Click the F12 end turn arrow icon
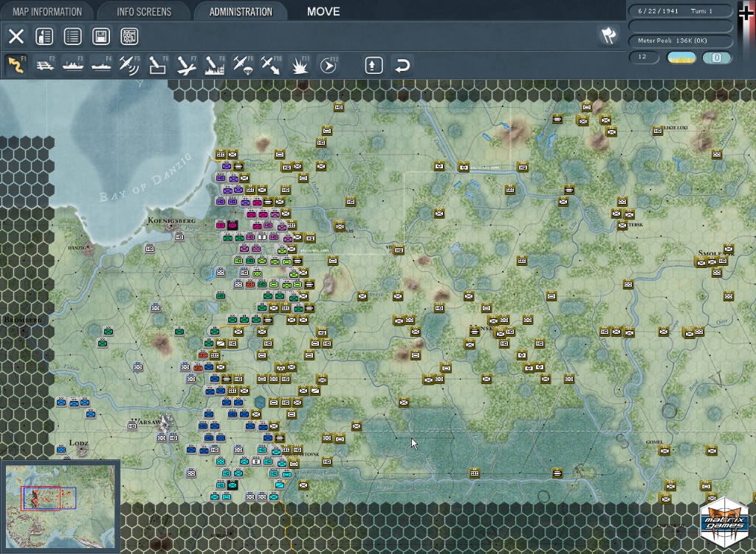Viewport: 756px width, 554px height. click(329, 65)
